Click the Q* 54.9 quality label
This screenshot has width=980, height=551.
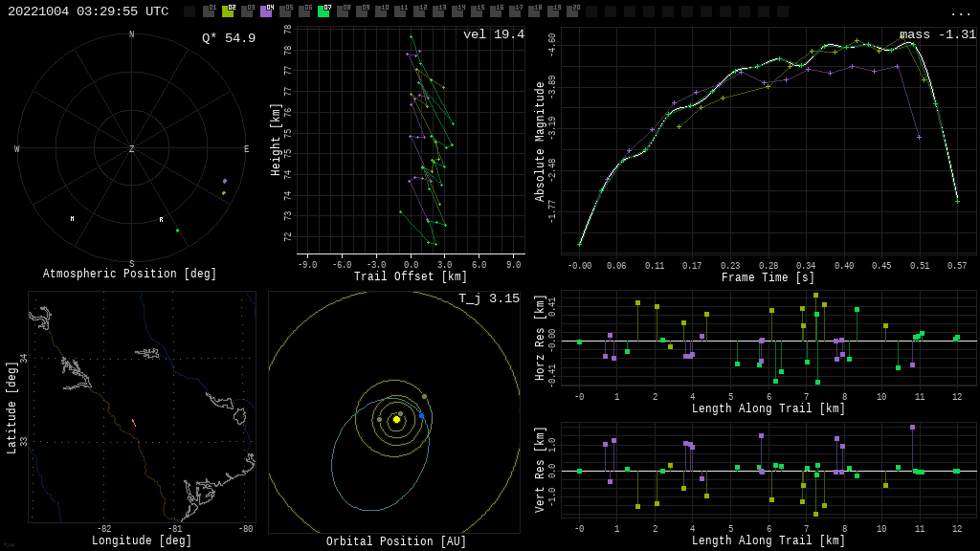click(228, 38)
